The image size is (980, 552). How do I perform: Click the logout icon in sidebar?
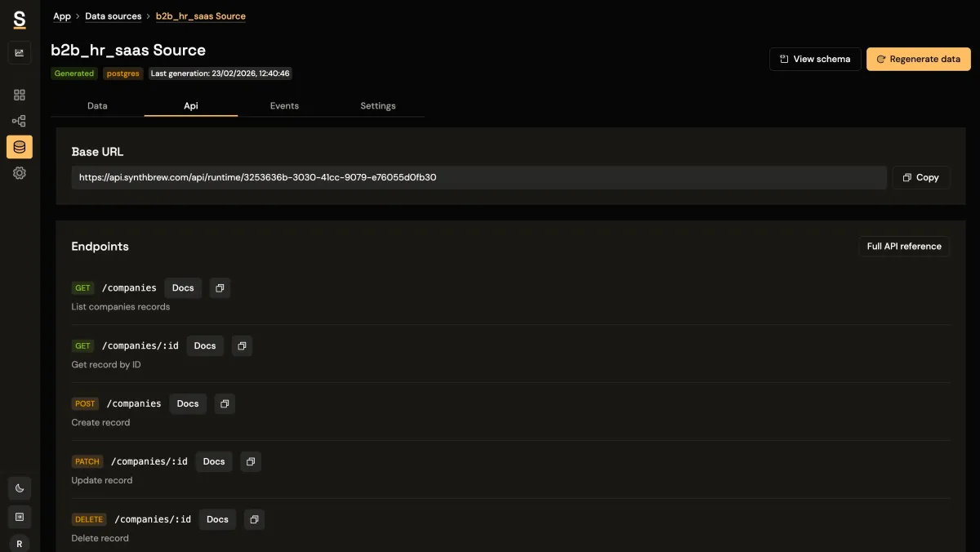[x=20, y=516]
